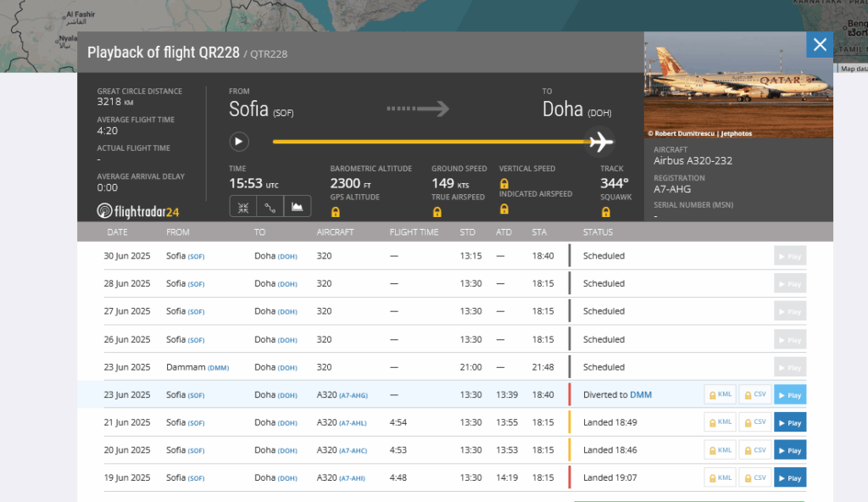Close the flight playback panel
Screen dimensions: 868x502
coord(820,44)
